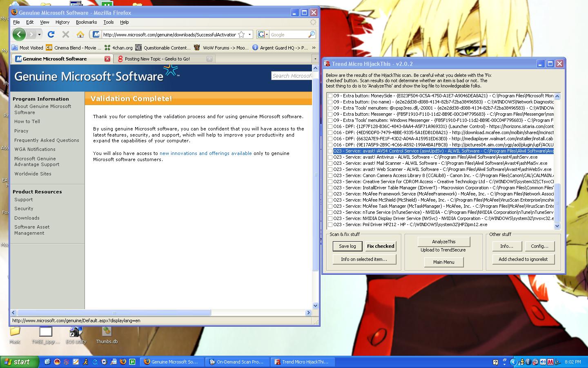Open the Thumbs.db desktop file
This screenshot has height=368, width=588.
click(x=107, y=334)
